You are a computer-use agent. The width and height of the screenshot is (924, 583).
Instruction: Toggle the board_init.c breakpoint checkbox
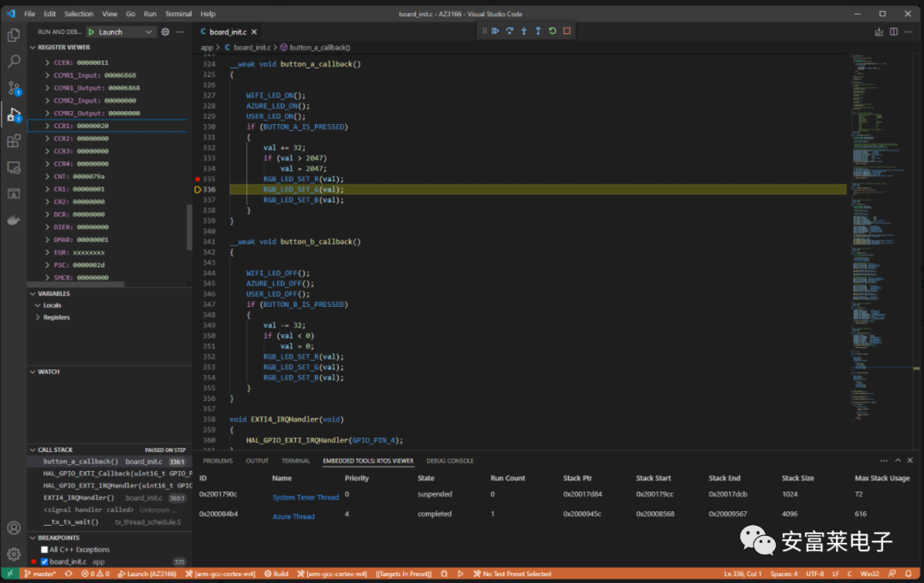pyautogui.click(x=44, y=562)
